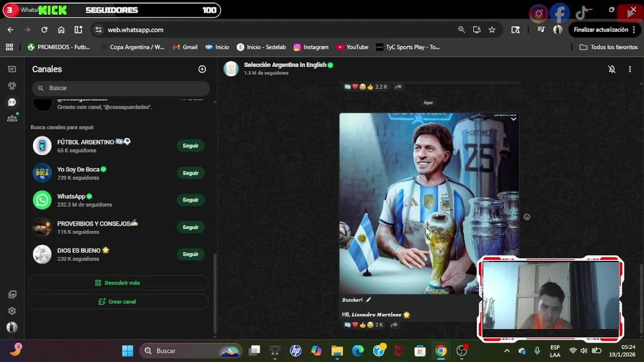Open the channel three-dot menu
Image resolution: width=644 pixels, height=362 pixels.
point(630,69)
